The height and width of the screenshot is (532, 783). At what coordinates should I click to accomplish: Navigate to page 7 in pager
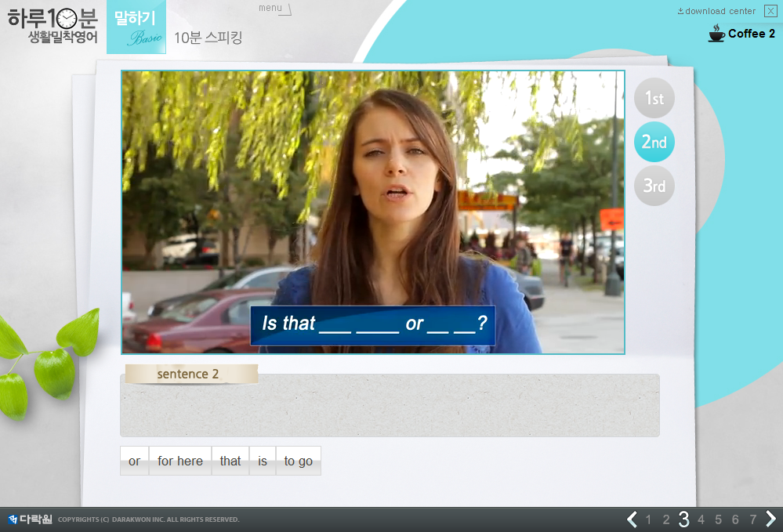tap(752, 519)
